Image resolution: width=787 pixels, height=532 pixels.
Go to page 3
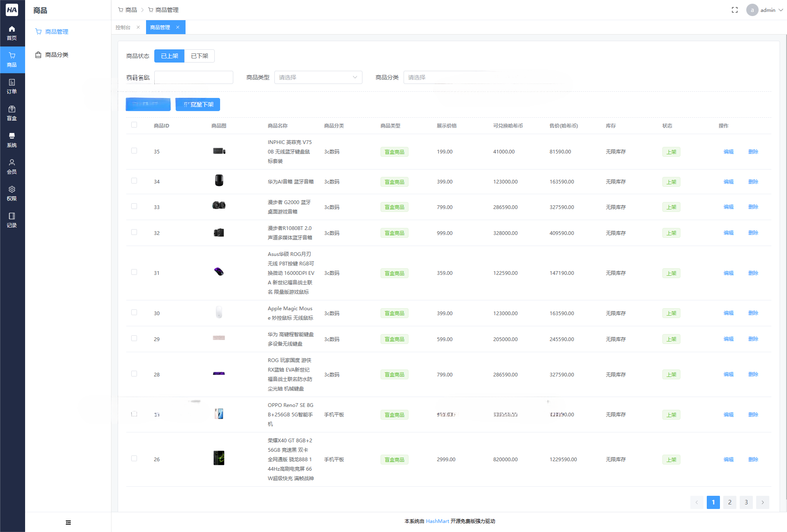pos(746,502)
